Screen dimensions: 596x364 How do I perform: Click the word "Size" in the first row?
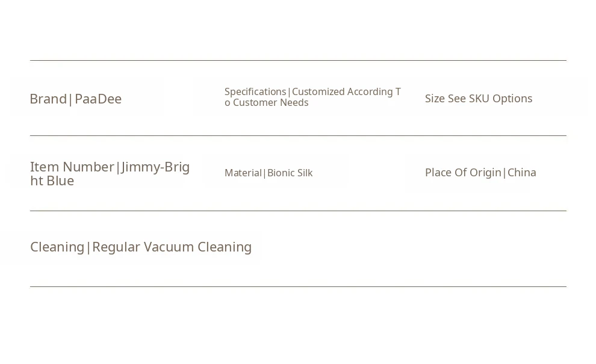coord(435,99)
